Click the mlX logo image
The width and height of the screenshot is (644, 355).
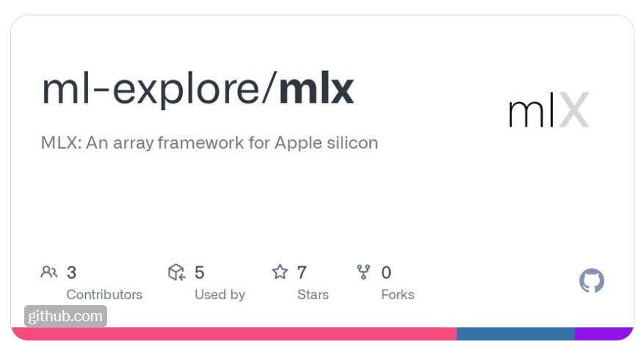[x=549, y=109]
